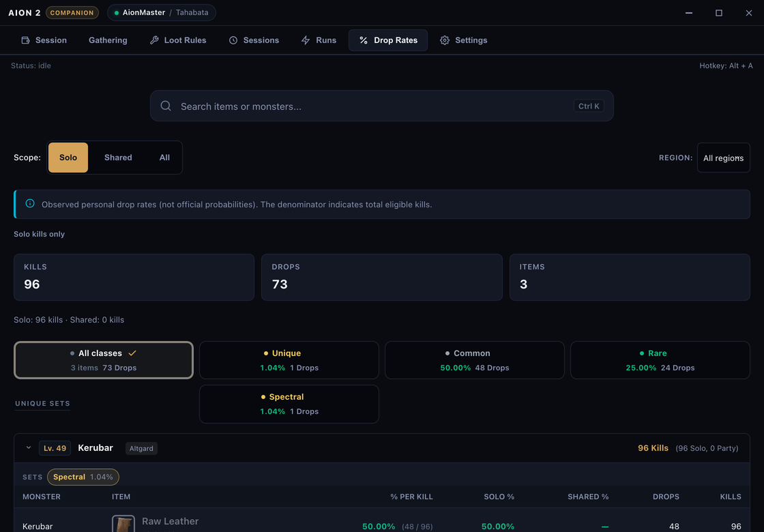Click the search magnifier icon
Image resolution: width=764 pixels, height=532 pixels.
[x=166, y=106]
